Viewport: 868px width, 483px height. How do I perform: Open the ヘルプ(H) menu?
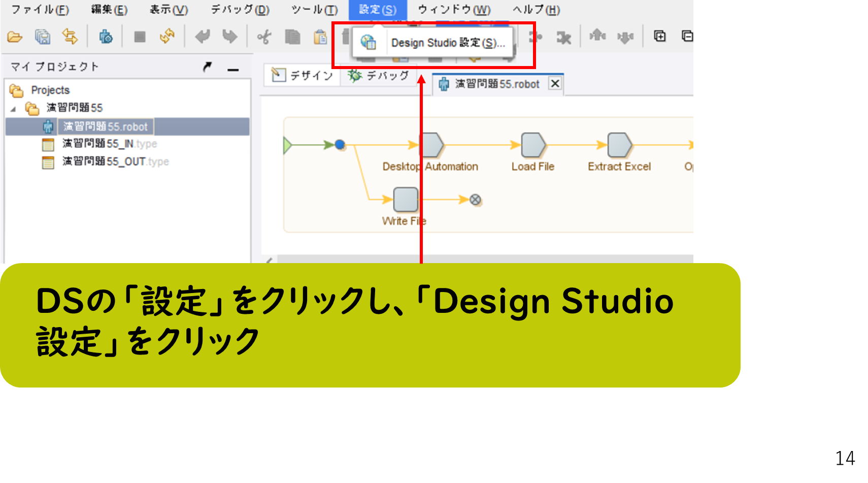click(536, 10)
